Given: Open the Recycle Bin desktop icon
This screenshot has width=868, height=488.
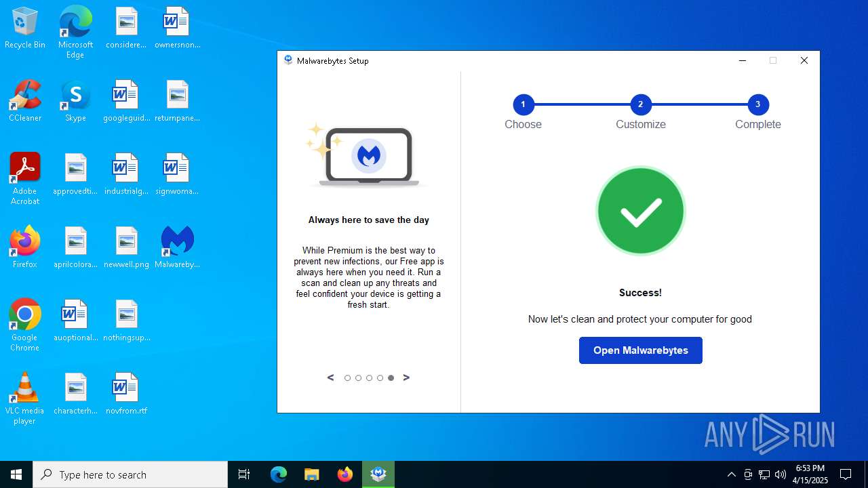Looking at the screenshot, I should coord(25,28).
